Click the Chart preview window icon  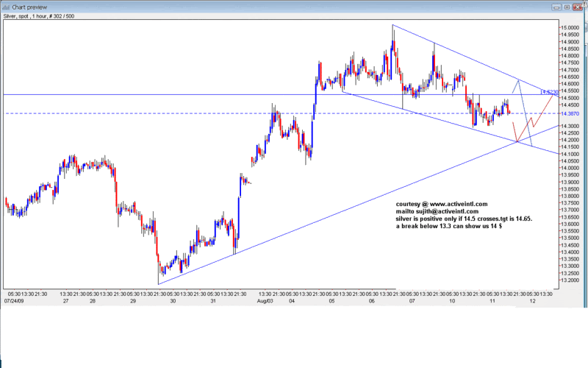point(6,6)
